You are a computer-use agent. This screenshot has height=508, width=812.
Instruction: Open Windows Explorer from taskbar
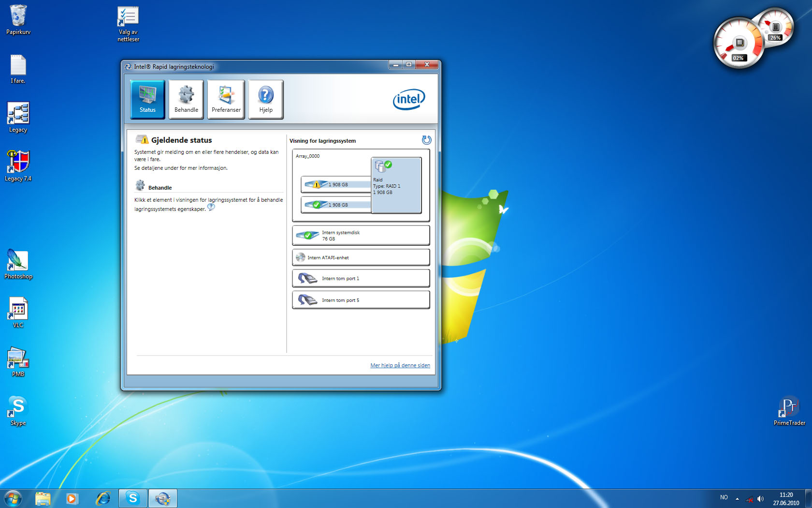[43, 498]
